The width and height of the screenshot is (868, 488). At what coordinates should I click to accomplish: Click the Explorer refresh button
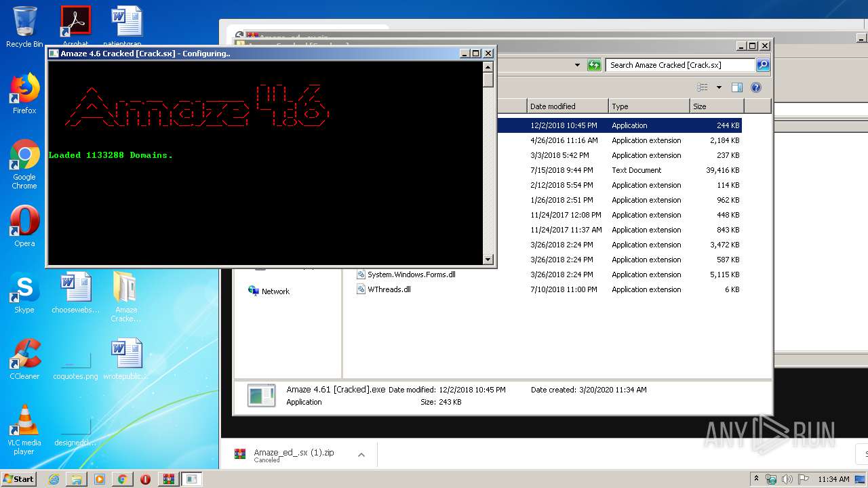[x=594, y=65]
